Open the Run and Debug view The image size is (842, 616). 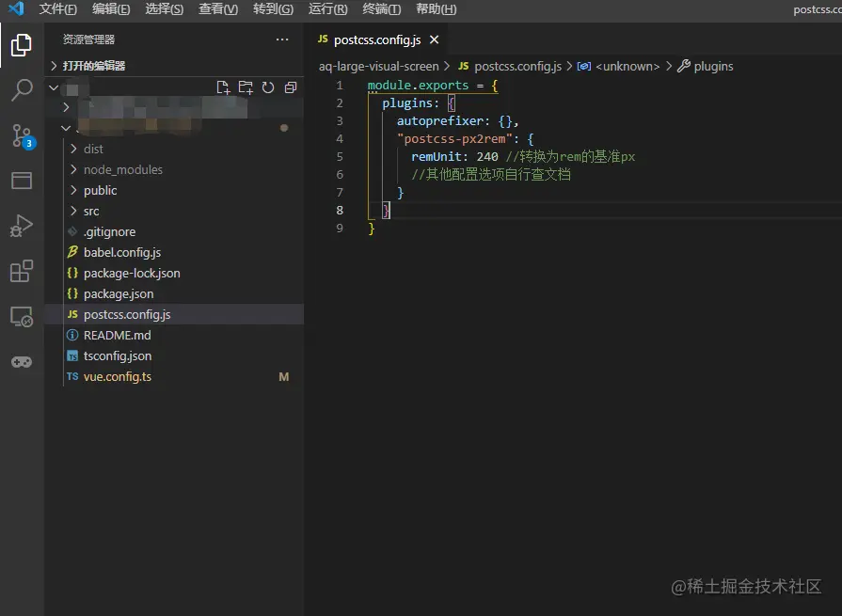pos(22,226)
